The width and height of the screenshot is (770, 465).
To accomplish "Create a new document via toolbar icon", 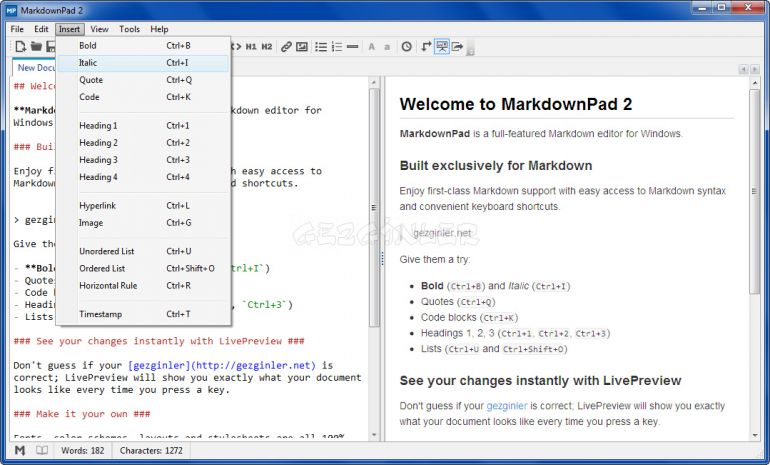I will 20,47.
